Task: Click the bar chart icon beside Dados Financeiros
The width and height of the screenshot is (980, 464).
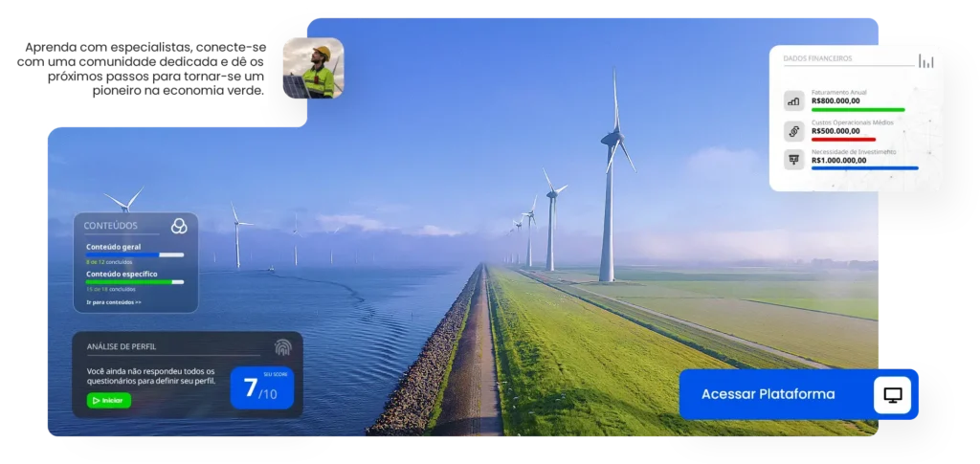Action: click(925, 60)
